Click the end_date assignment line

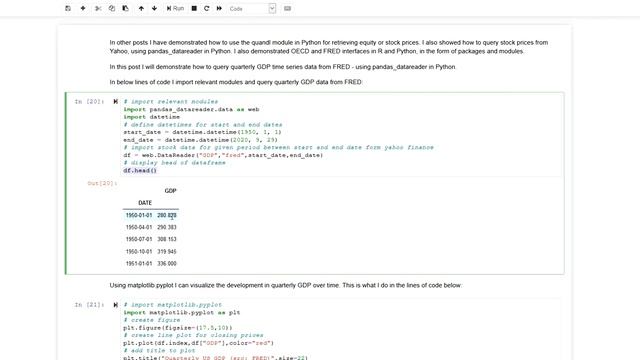tap(200, 140)
